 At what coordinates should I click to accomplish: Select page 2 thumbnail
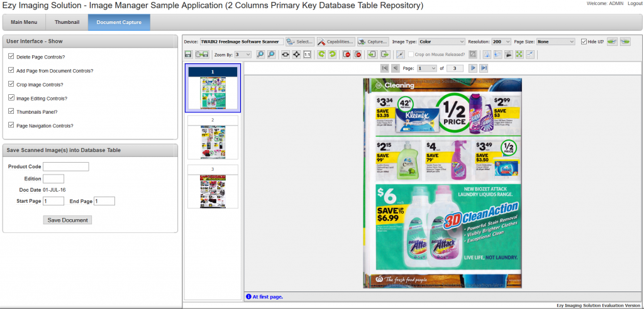pos(213,138)
